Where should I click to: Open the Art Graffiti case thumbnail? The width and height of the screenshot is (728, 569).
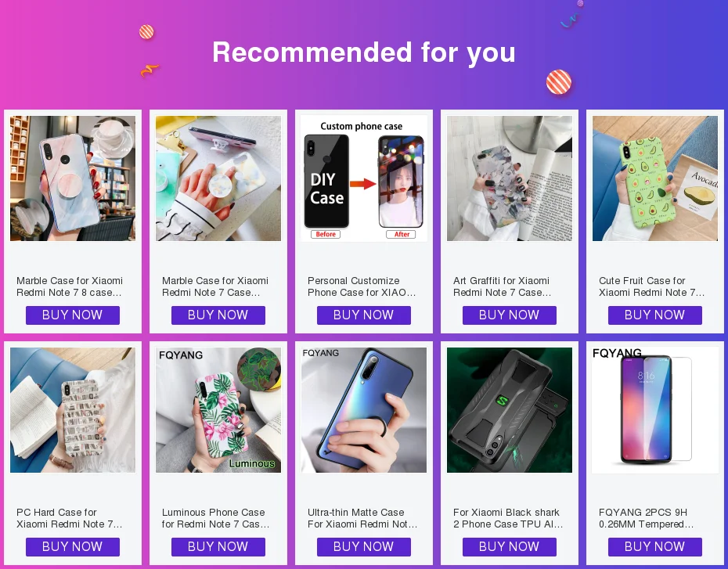[x=510, y=178]
